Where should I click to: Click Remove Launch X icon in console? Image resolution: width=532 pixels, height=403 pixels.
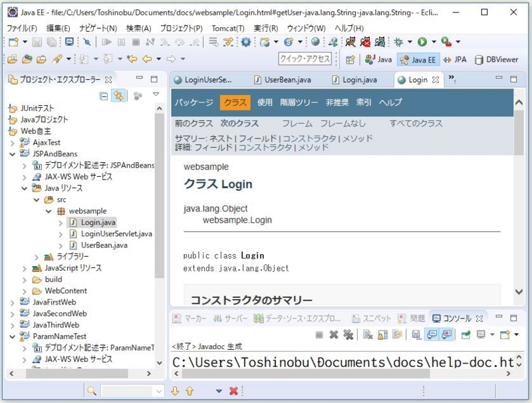click(334, 335)
